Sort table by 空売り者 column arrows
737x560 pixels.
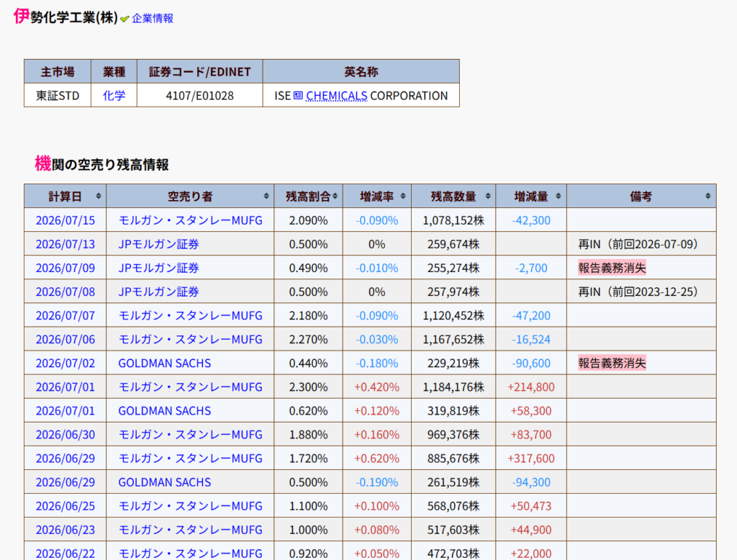266,196
